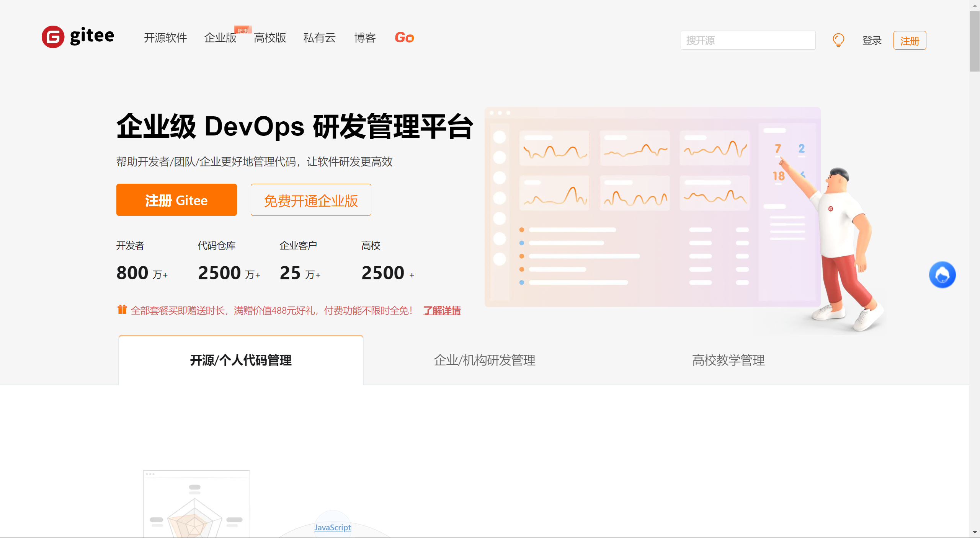980x538 pixels.
Task: Click the promo badge above 企业版
Action: [x=243, y=30]
